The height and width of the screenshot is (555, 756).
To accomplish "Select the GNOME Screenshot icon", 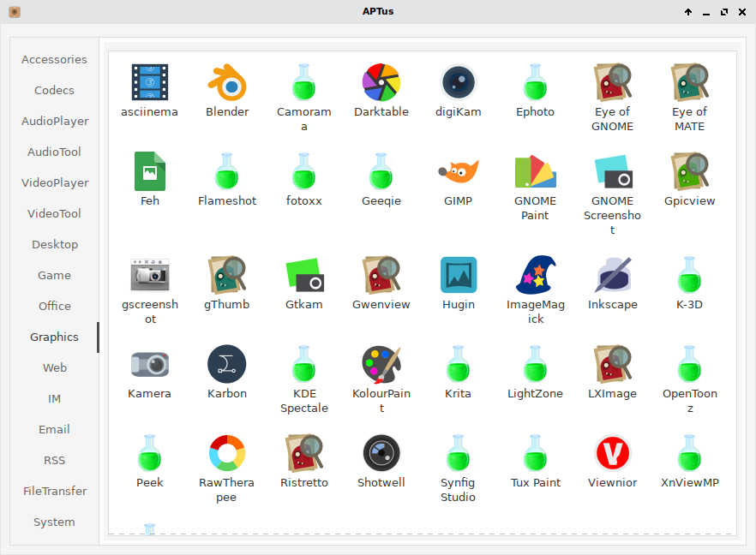I will (x=612, y=171).
